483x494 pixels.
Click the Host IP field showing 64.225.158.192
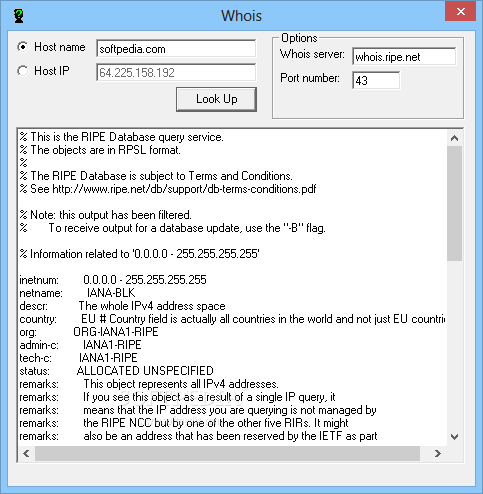[176, 72]
